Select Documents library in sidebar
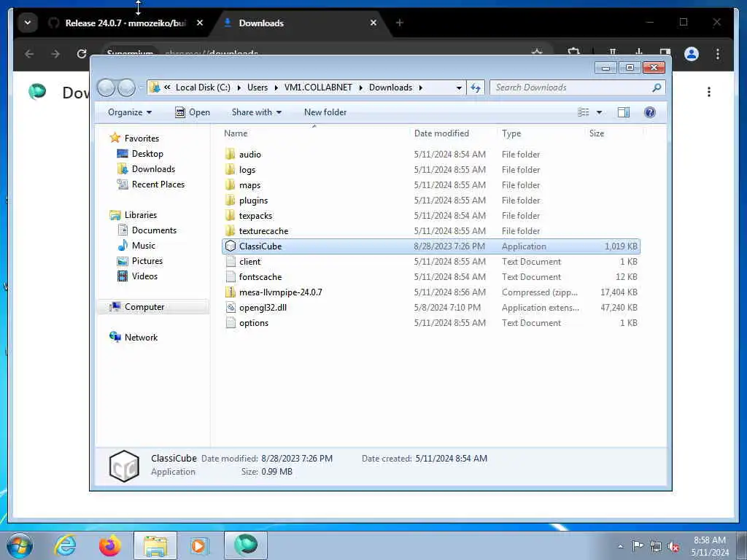 154,230
